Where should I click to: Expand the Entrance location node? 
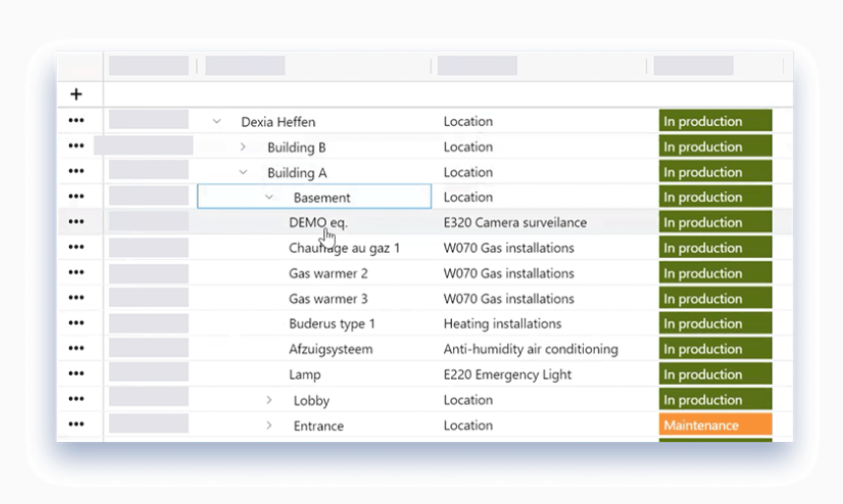point(269,425)
